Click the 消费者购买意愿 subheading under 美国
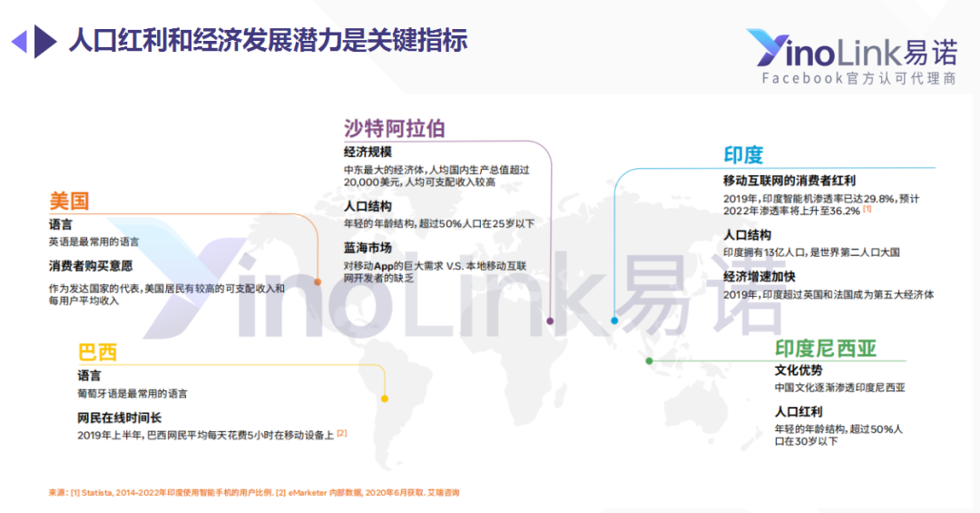Screen dimensions: 980x513 tap(91, 266)
